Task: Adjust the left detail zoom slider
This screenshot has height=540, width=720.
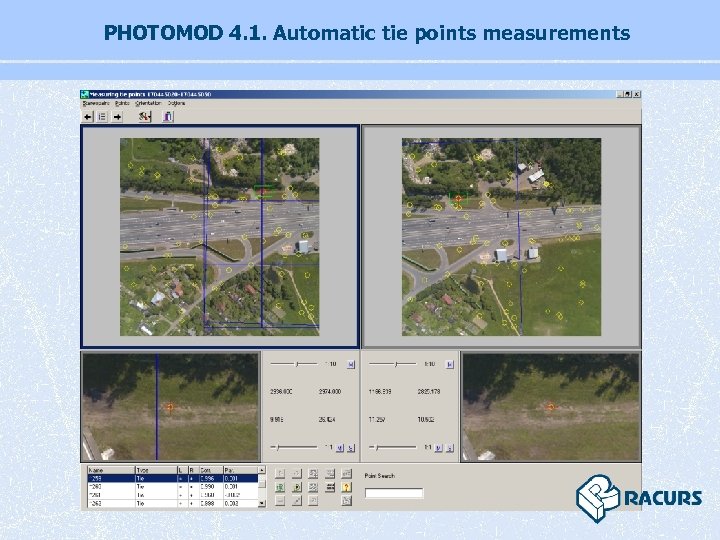Action: (294, 447)
